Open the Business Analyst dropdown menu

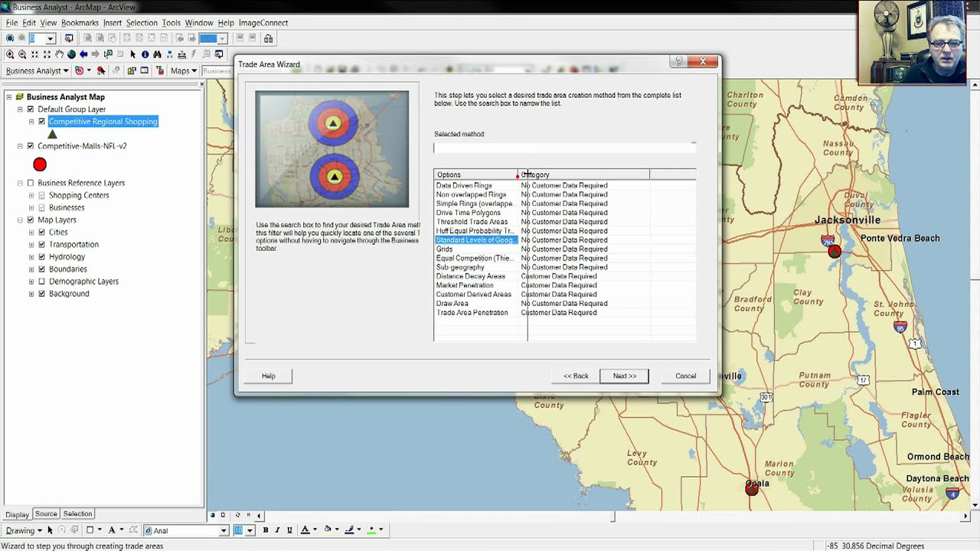(x=38, y=71)
